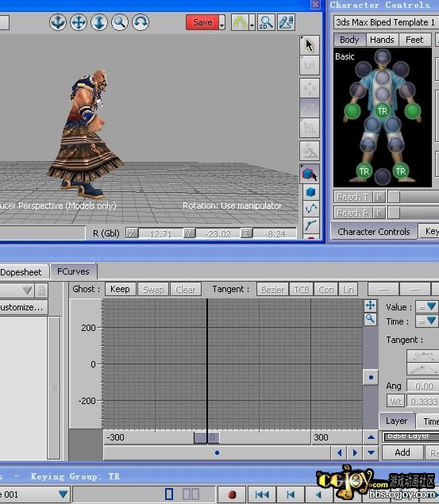This screenshot has width=439, height=504.
Task: Open the Layer tab
Action: [397, 421]
